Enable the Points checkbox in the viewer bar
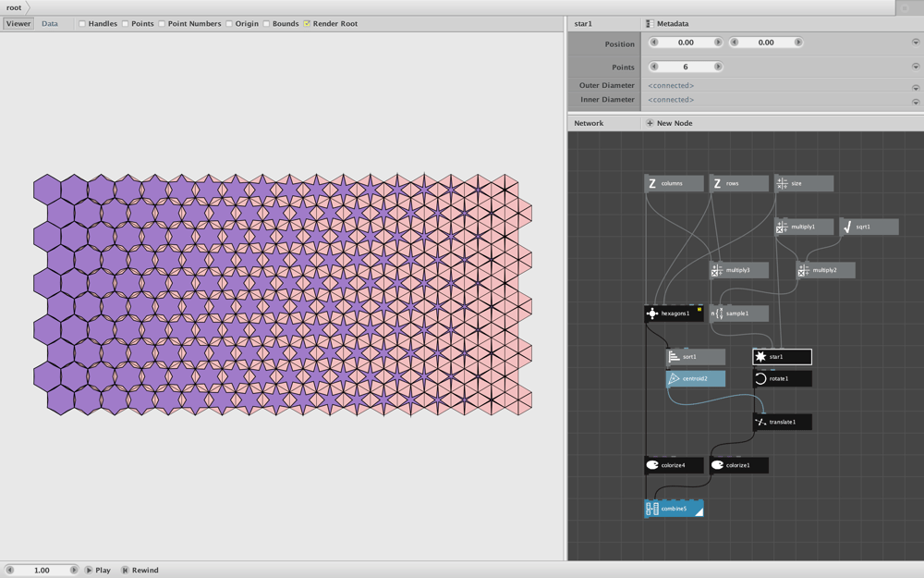 pyautogui.click(x=125, y=24)
